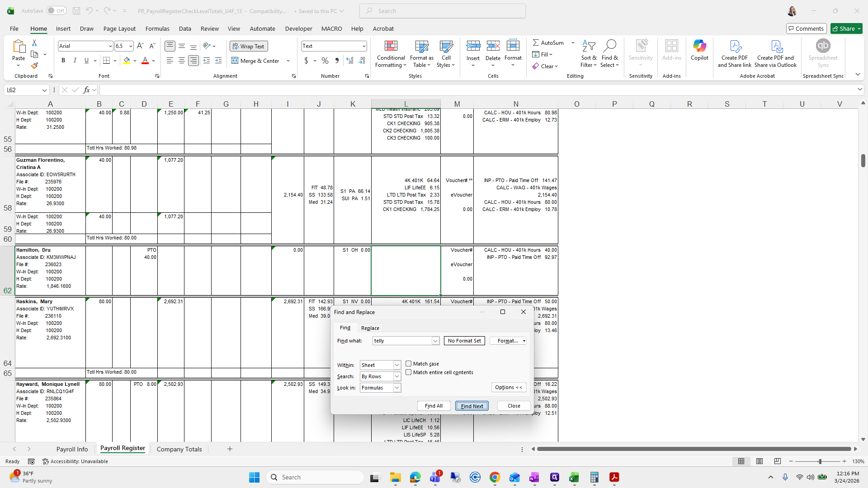868x488 pixels.
Task: Open Conditional Formatting menu
Action: click(391, 54)
